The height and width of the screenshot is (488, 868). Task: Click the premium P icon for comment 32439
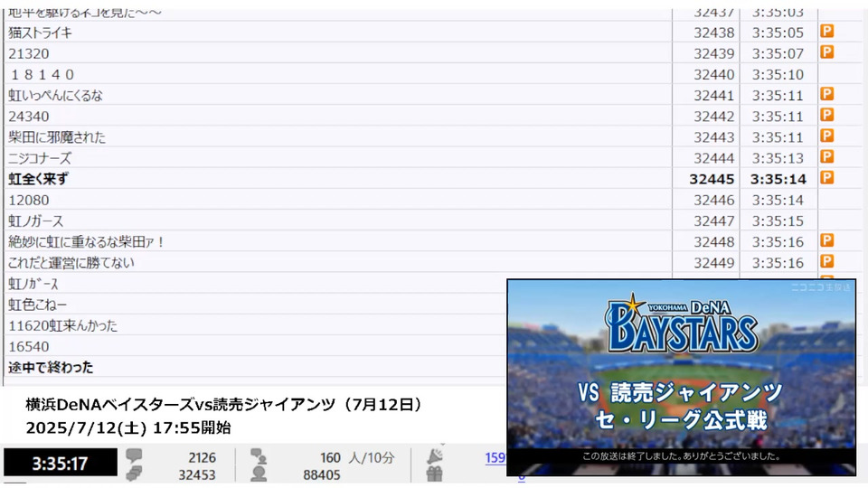coord(826,52)
